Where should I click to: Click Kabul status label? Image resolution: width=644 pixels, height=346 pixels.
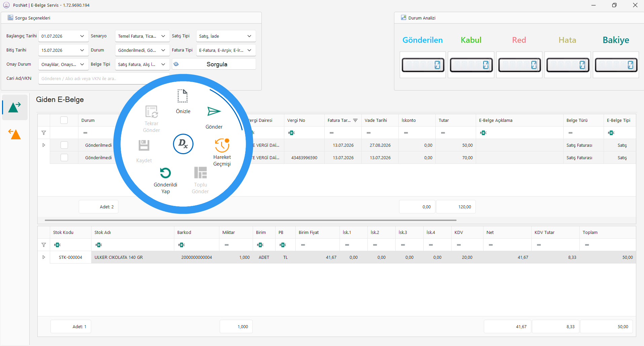click(471, 40)
